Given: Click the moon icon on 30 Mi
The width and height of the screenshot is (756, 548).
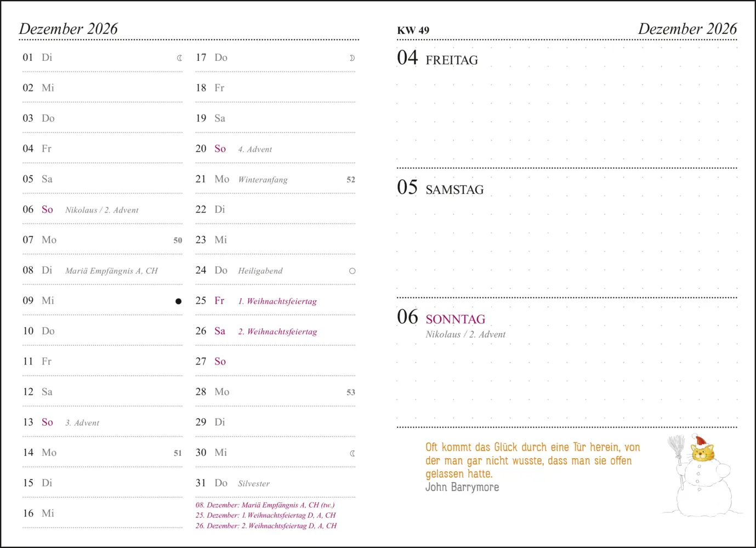Looking at the screenshot, I should (353, 453).
